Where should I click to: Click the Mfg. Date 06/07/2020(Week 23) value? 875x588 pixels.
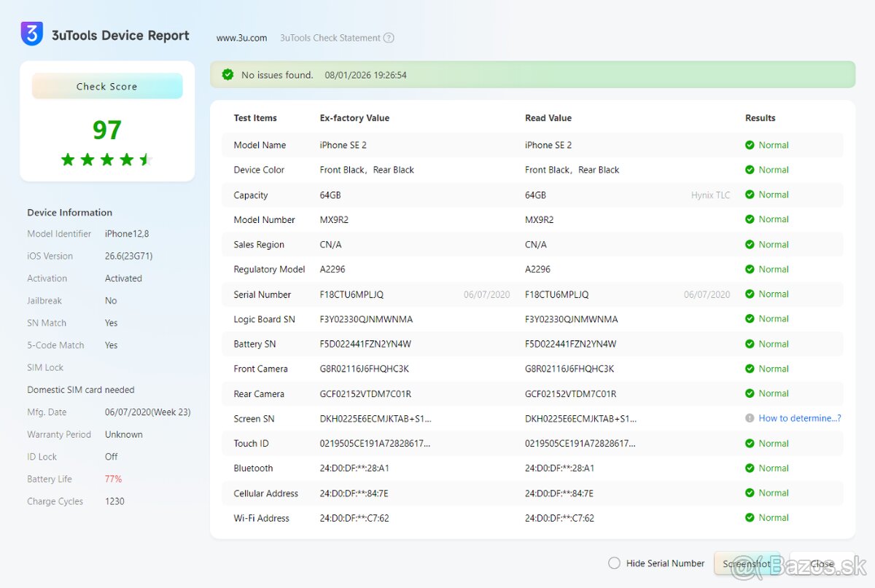148,412
